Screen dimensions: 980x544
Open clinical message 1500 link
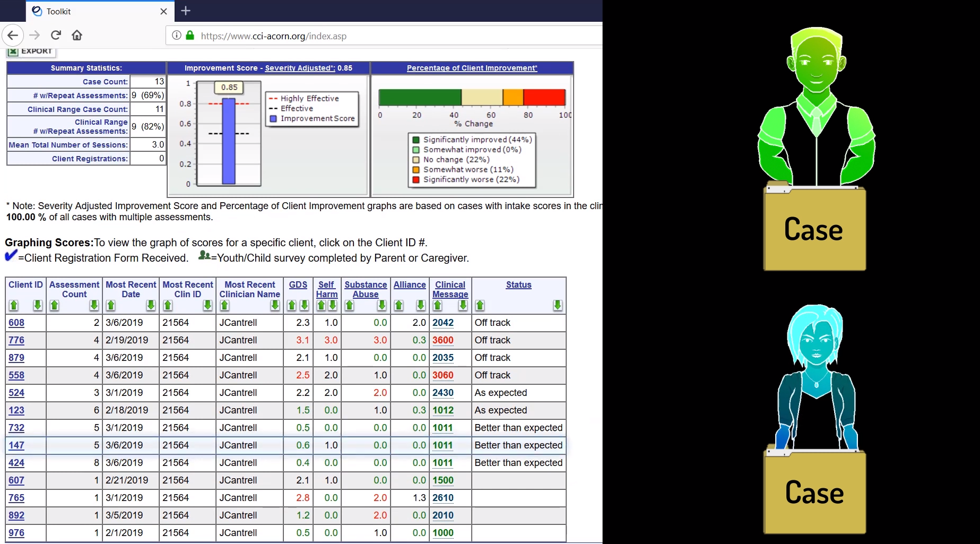[443, 480]
